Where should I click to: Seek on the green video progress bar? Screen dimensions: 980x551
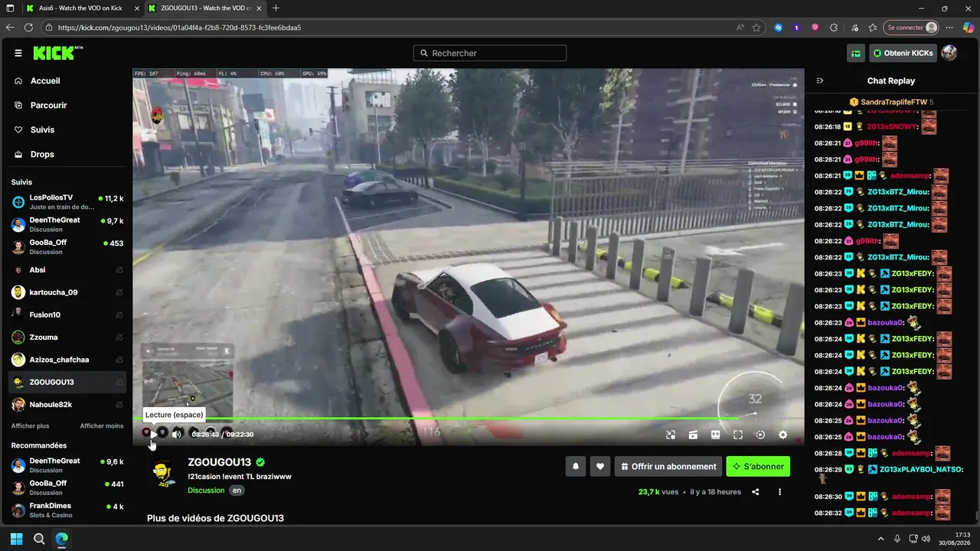[468, 418]
